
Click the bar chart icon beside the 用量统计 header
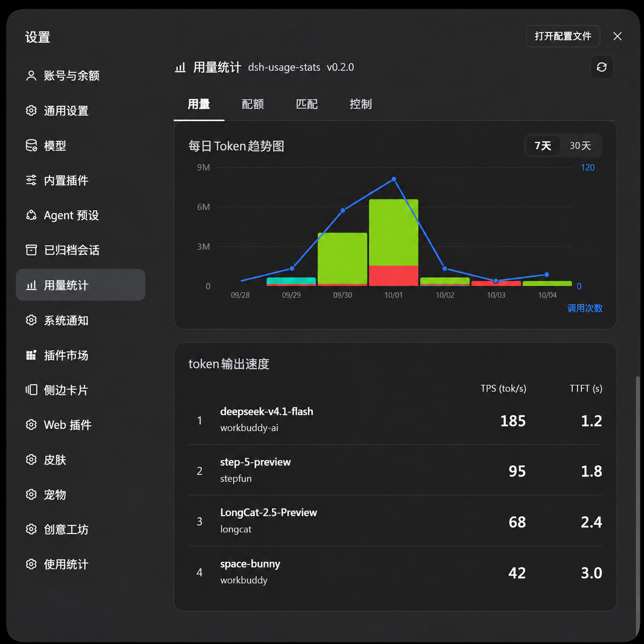click(180, 67)
